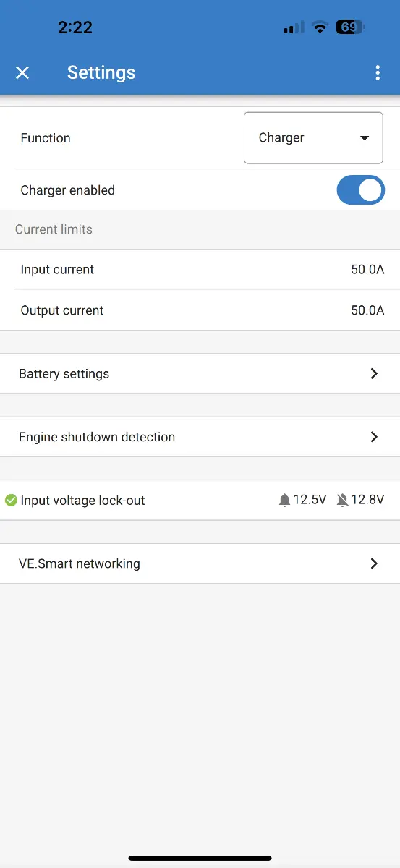Open the Battery settings menu item
Image resolution: width=400 pixels, height=868 pixels.
tap(200, 374)
